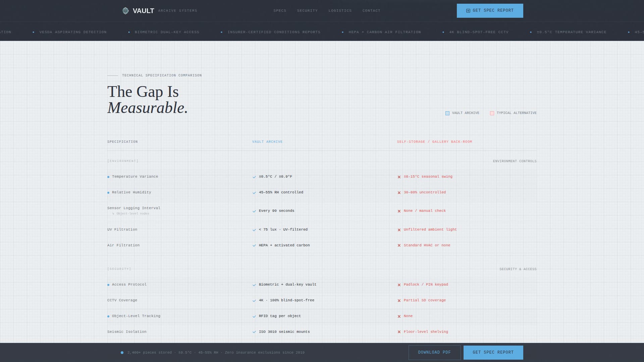Click ticker item VESDA ASPIRATING DETECTION
The width and height of the screenshot is (644, 362).
pos(73,32)
